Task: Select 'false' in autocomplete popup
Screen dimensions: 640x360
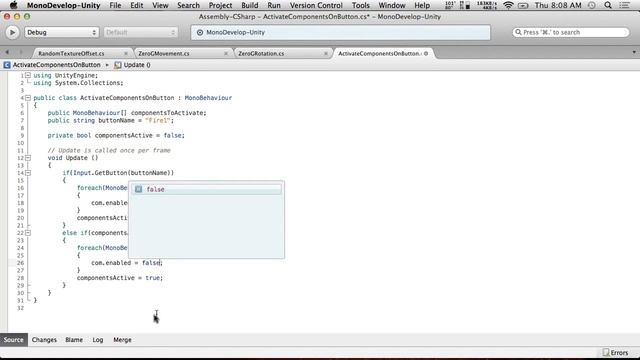Action: coord(207,189)
